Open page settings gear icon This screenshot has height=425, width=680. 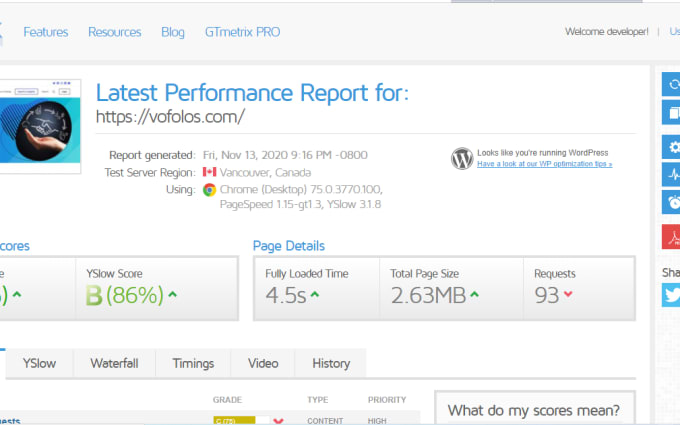pos(671,147)
